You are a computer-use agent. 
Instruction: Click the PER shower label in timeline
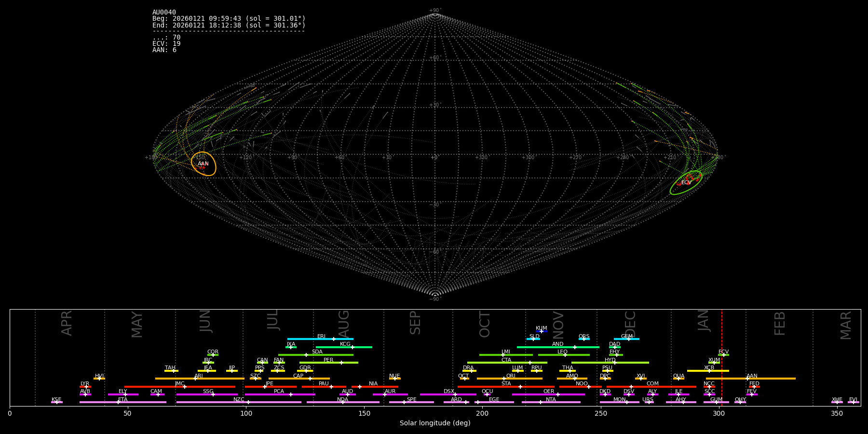point(328,360)
